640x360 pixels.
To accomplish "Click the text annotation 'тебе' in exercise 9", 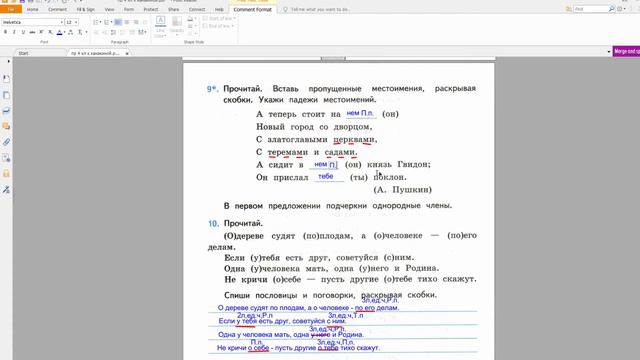I will pyautogui.click(x=326, y=176).
